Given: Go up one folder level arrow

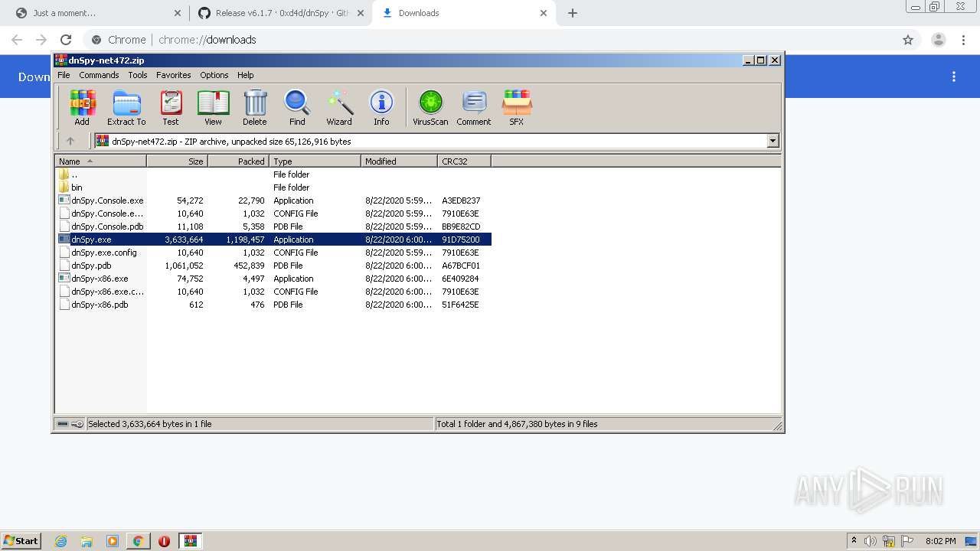Looking at the screenshot, I should (70, 141).
